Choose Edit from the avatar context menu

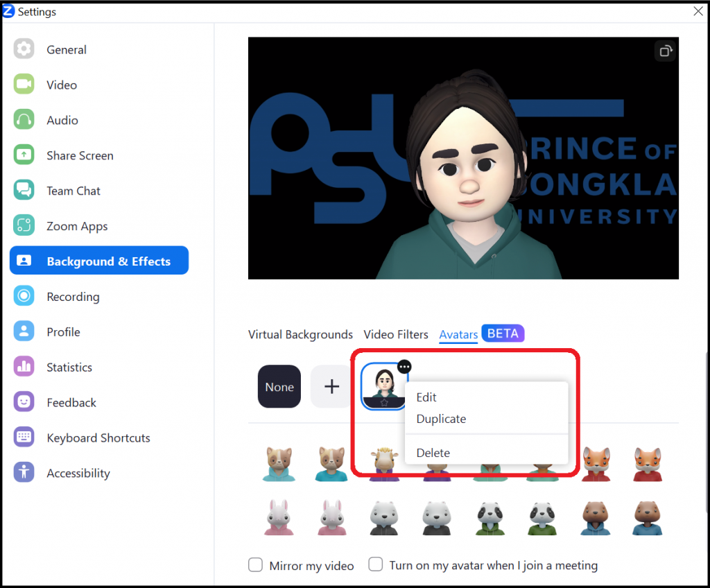426,397
